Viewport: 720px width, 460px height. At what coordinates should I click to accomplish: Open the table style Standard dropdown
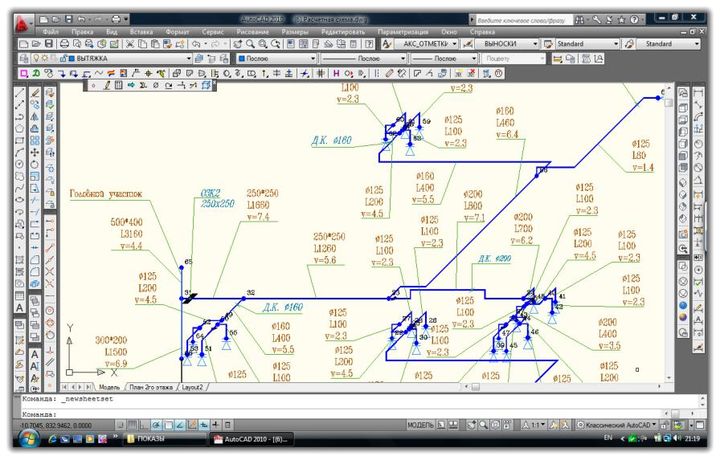tap(616, 44)
